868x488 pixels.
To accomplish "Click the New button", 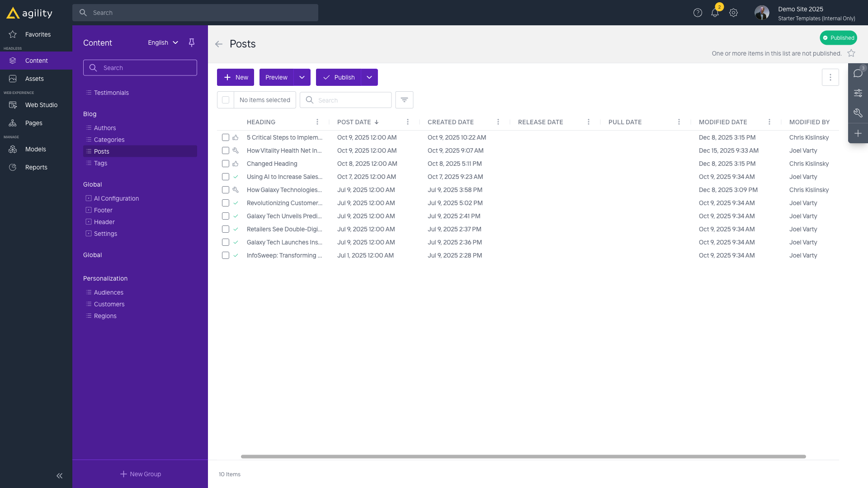I will click(236, 77).
